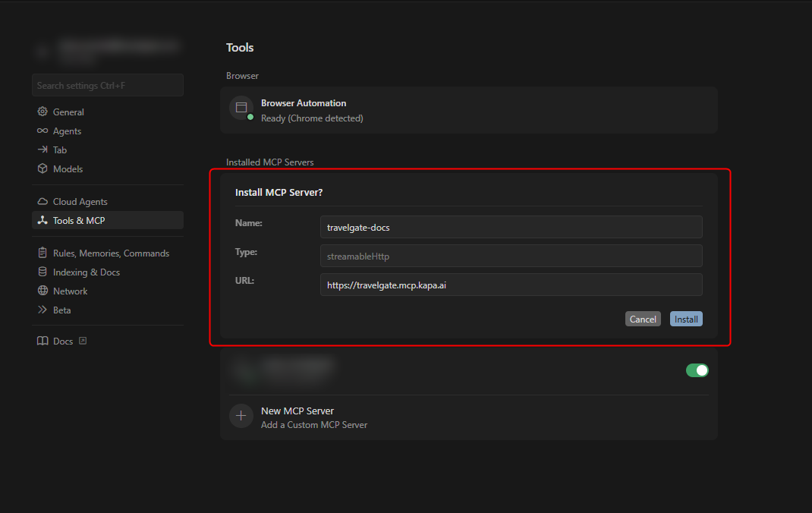Open Rules, Memories, Commands settings
Viewport: 812px width, 513px height.
[x=111, y=253]
